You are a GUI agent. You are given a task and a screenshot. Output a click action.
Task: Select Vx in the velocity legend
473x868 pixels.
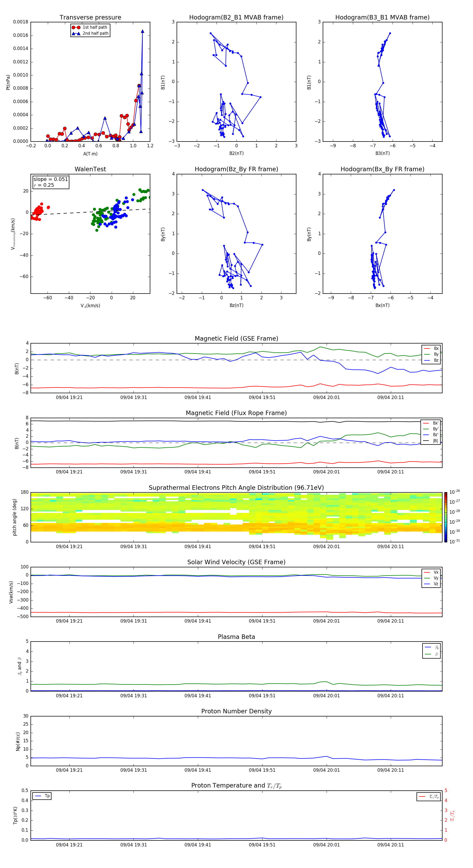tap(431, 572)
